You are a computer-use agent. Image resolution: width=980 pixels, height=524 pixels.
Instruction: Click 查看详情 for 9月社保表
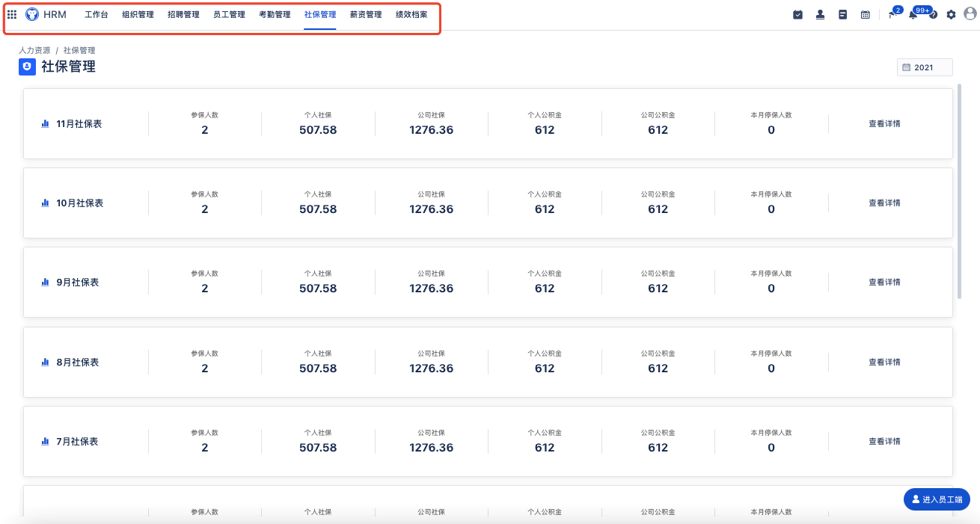click(x=884, y=282)
